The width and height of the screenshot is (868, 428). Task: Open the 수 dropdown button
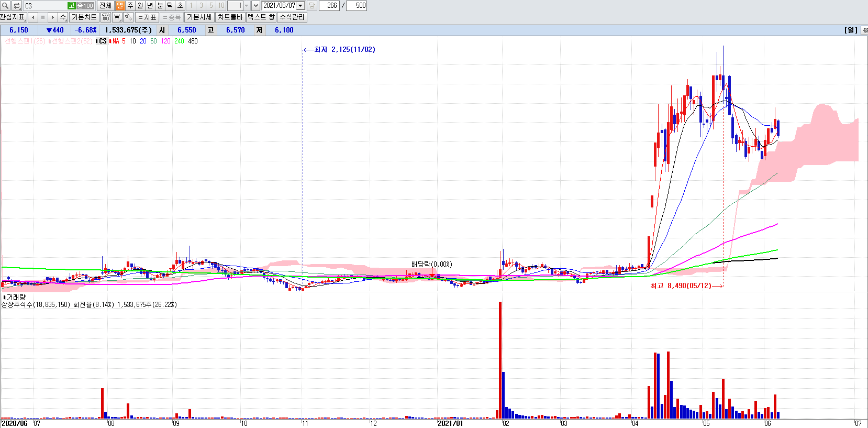pos(63,17)
